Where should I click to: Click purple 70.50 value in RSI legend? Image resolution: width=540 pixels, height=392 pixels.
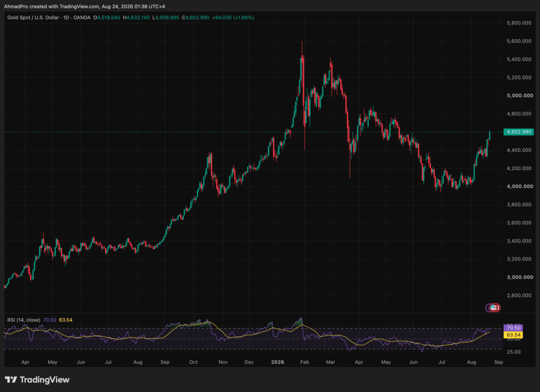click(x=50, y=320)
